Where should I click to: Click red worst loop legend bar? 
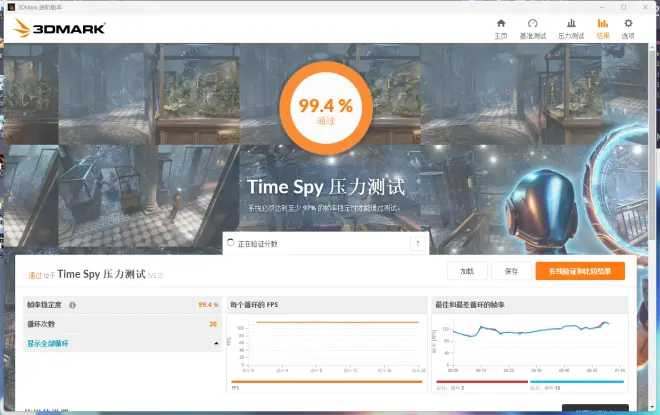[x=479, y=381]
